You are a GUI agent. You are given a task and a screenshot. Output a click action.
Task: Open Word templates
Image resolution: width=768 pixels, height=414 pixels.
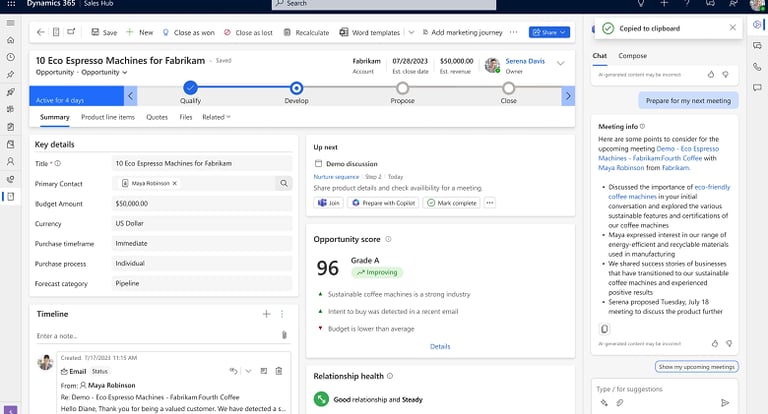tap(370, 32)
